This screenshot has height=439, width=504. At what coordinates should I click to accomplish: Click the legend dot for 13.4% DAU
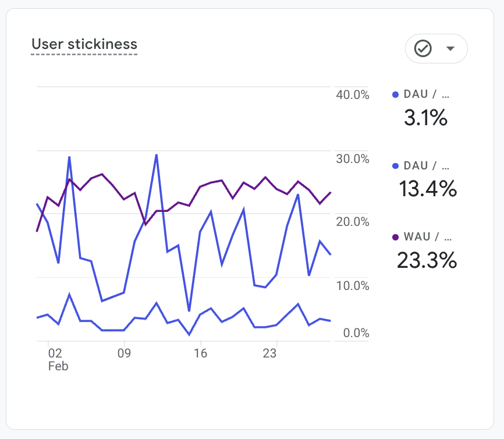click(x=396, y=166)
